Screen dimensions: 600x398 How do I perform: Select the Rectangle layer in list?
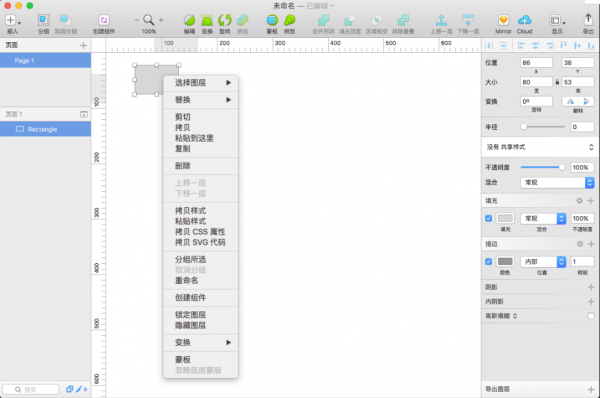[x=45, y=129]
